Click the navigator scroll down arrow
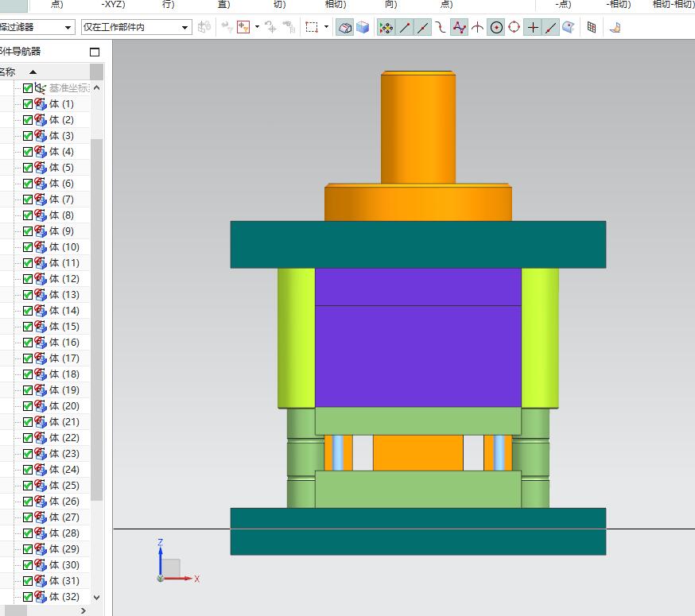Image resolution: width=695 pixels, height=616 pixels. click(97, 597)
